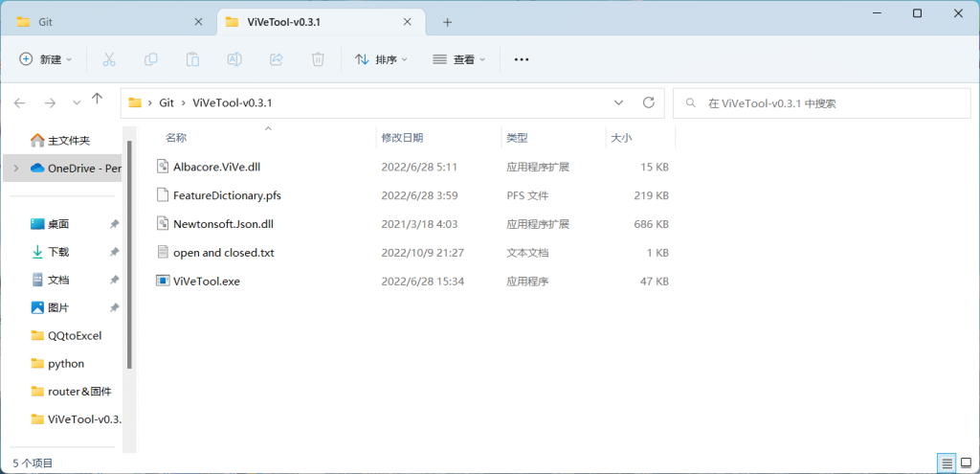Select the file name FeatureDictionary.pfs
The height and width of the screenshot is (474, 980).
click(x=228, y=195)
